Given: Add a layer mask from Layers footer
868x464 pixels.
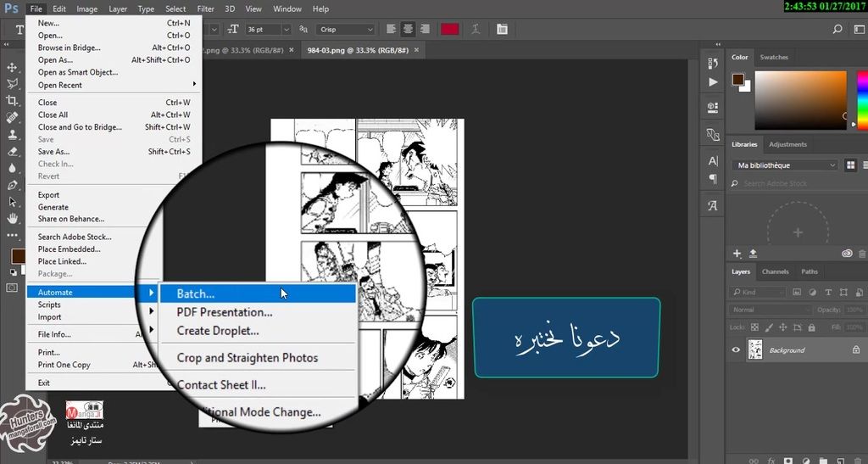Looking at the screenshot, I should 787,460.
